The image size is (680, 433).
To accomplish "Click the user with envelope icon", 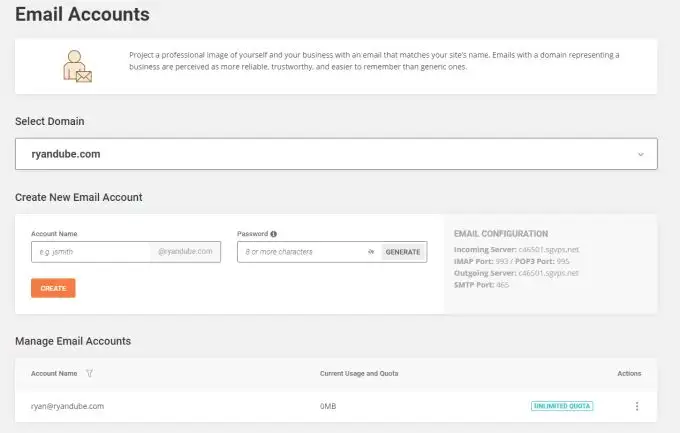I will click(77, 66).
